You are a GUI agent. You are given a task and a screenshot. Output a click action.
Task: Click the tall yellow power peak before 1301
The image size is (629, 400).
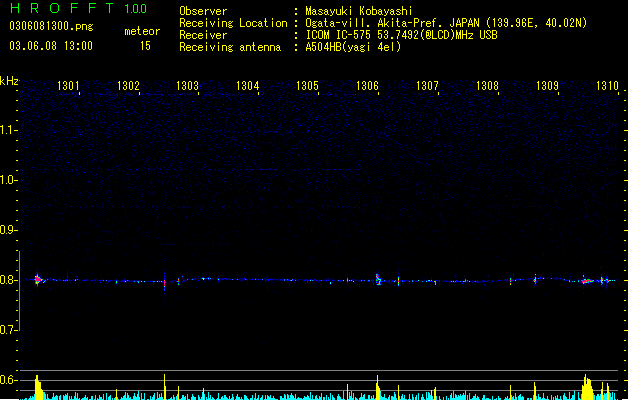[x=39, y=387]
